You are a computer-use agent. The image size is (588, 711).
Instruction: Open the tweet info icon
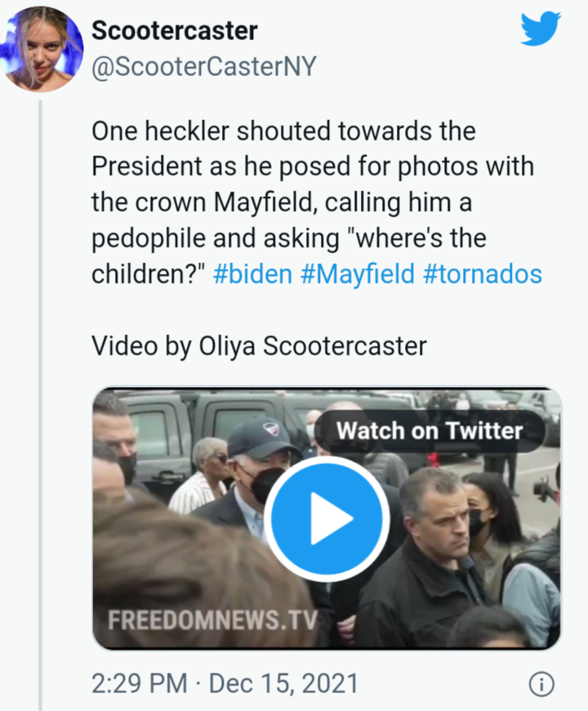[x=541, y=684]
